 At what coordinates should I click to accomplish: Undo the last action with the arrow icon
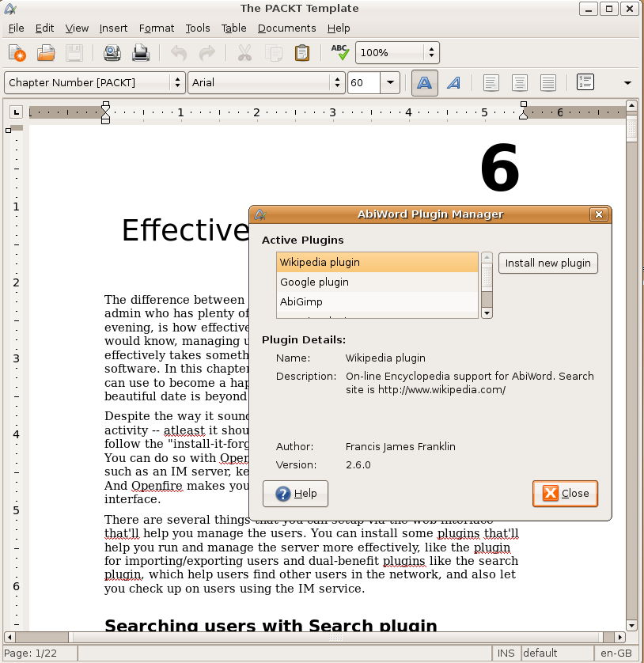[180, 53]
